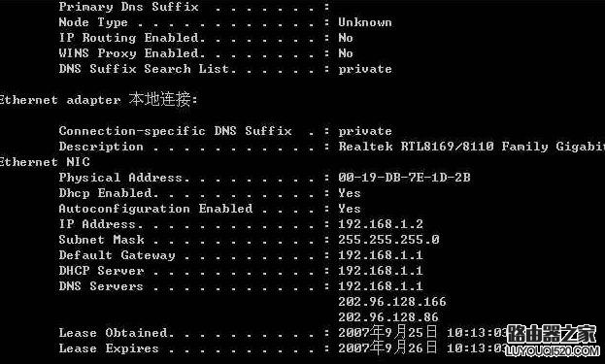Click the DHCP Server address value
This screenshot has height=364, width=605.
[381, 270]
